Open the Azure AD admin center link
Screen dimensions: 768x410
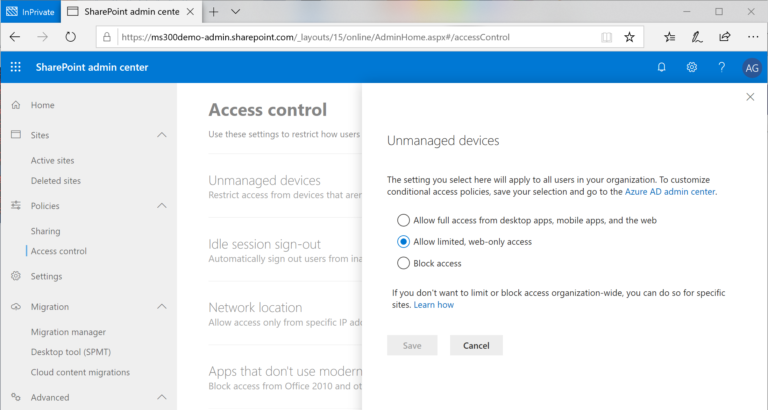click(x=670, y=192)
